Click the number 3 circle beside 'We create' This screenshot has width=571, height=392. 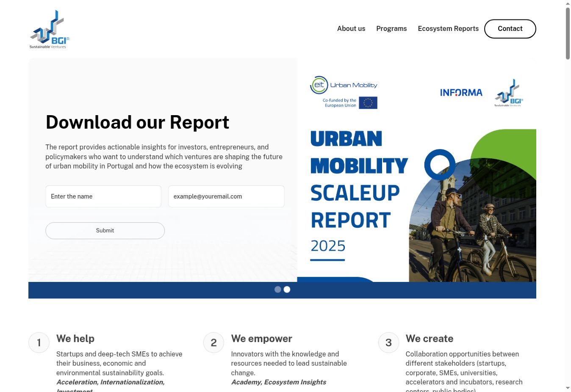tap(388, 342)
